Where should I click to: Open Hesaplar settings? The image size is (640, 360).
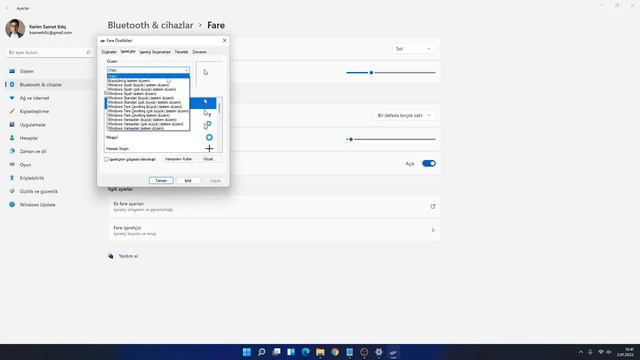point(49,138)
